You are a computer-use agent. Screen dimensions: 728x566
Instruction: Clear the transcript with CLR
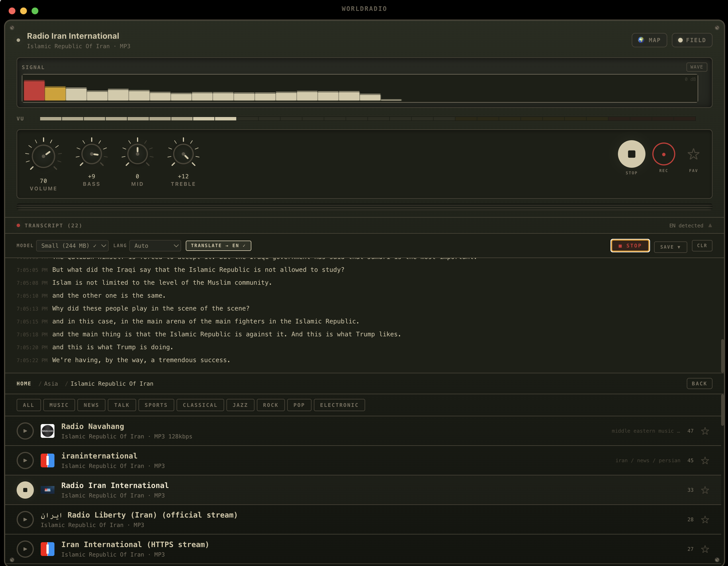coord(702,245)
